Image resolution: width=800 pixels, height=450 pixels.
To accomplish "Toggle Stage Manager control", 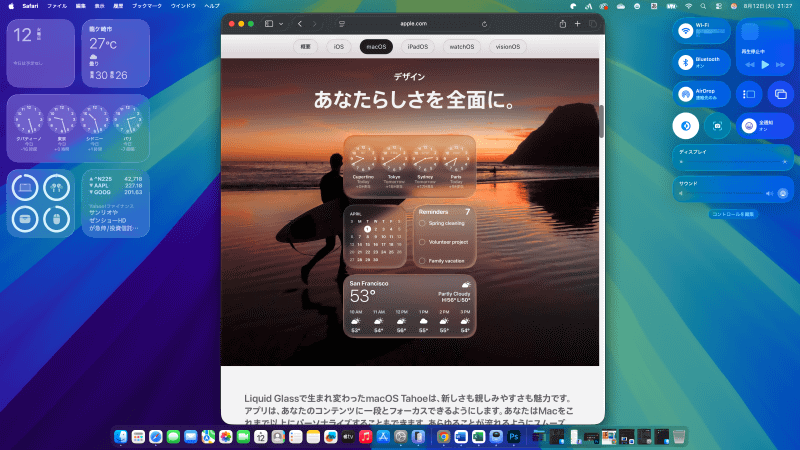I will coord(748,94).
